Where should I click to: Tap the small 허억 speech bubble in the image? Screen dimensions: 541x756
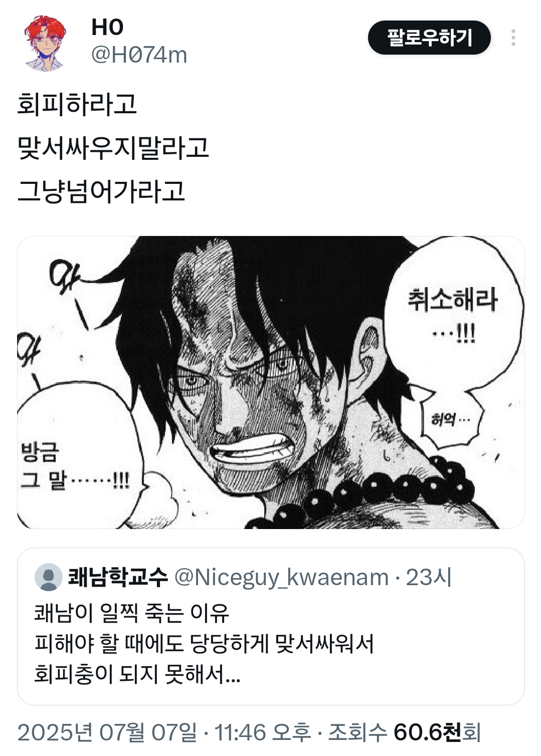(450, 419)
